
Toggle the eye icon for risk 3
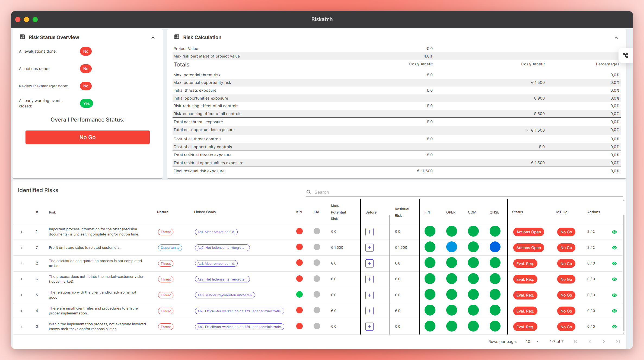[614, 327]
